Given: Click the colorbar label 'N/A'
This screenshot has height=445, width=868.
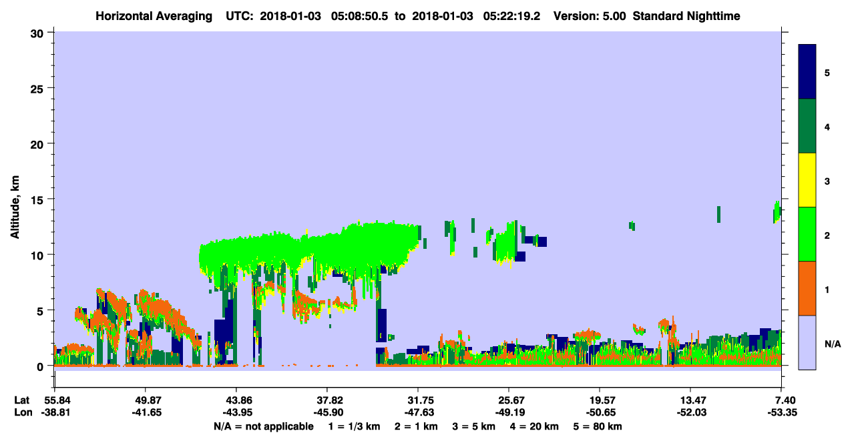Looking at the screenshot, I should [x=832, y=344].
